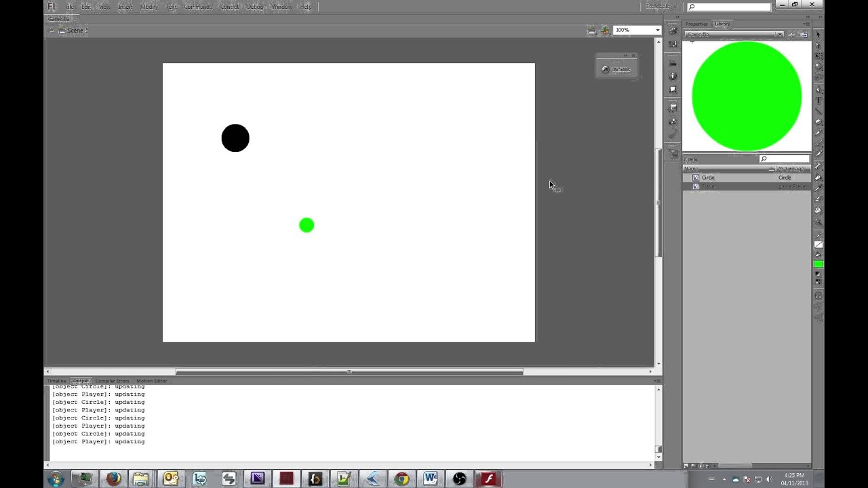Select the Subselection tool
The width and height of the screenshot is (868, 488).
click(x=818, y=45)
